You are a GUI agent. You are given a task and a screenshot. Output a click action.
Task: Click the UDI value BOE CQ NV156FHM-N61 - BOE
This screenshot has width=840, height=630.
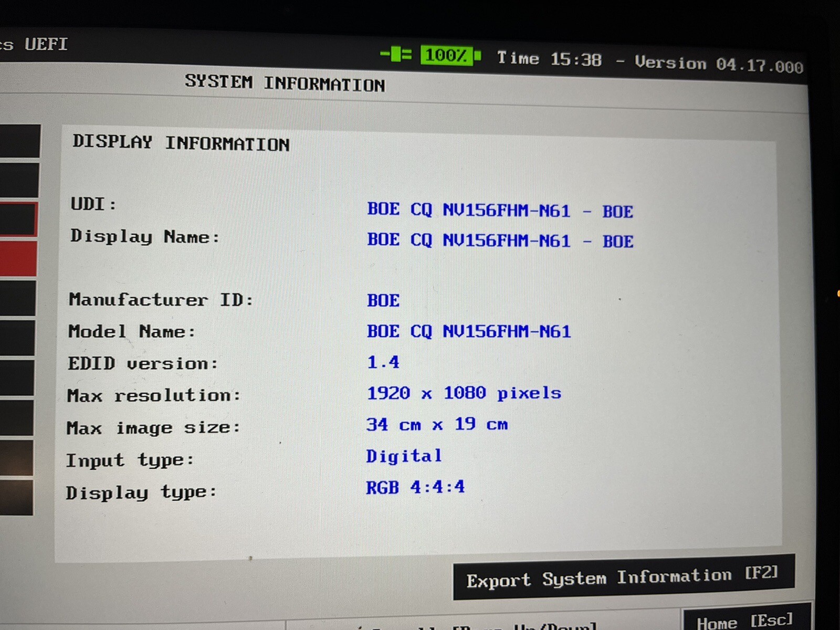click(500, 210)
